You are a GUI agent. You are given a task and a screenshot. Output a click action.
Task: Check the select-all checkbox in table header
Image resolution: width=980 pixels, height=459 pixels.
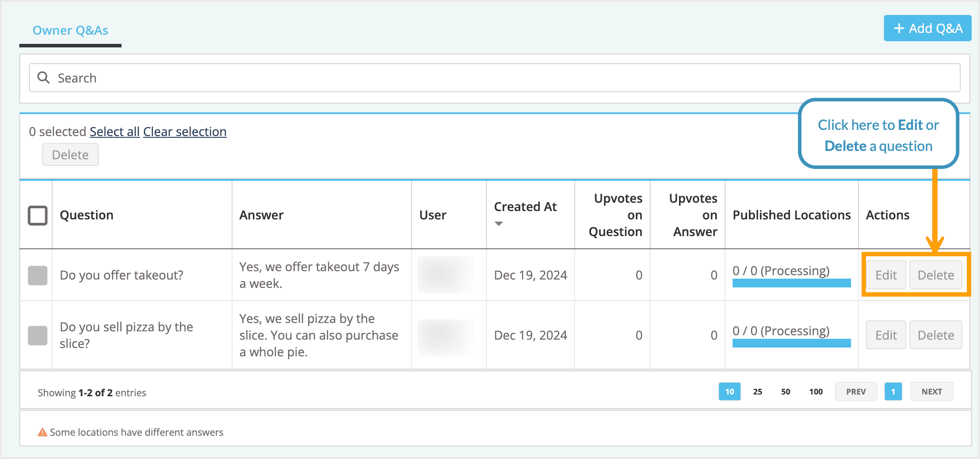click(x=38, y=215)
